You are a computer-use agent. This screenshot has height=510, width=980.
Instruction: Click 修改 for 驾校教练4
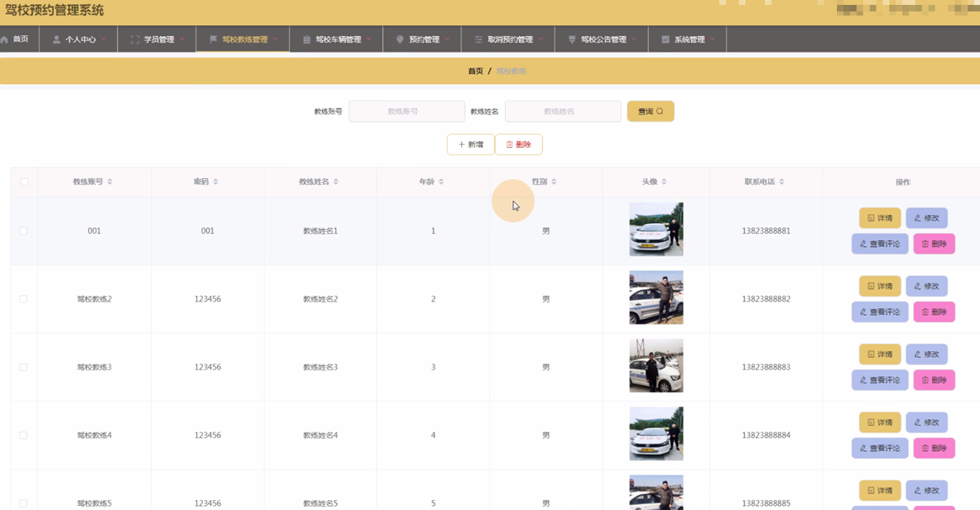pyautogui.click(x=927, y=423)
